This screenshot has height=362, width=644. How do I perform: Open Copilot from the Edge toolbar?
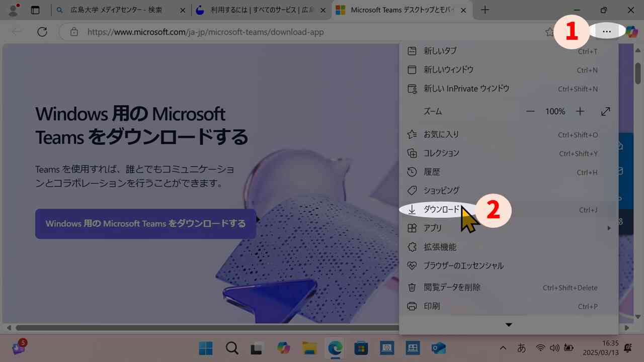point(631,31)
